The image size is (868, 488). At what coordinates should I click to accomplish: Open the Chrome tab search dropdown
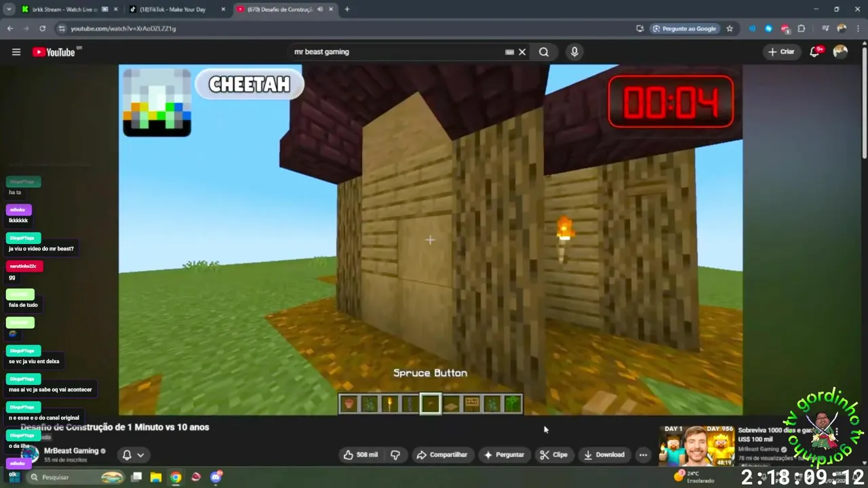tap(9, 9)
